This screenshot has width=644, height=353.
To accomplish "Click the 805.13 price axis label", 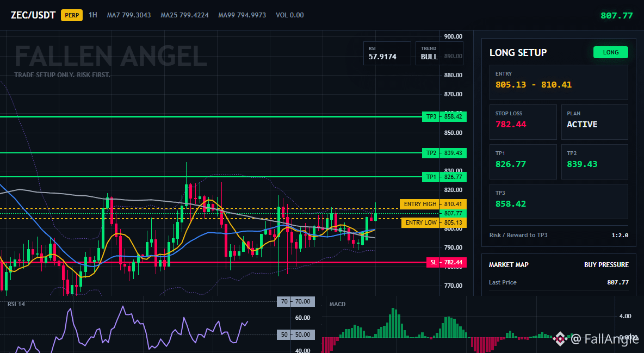I will click(453, 222).
